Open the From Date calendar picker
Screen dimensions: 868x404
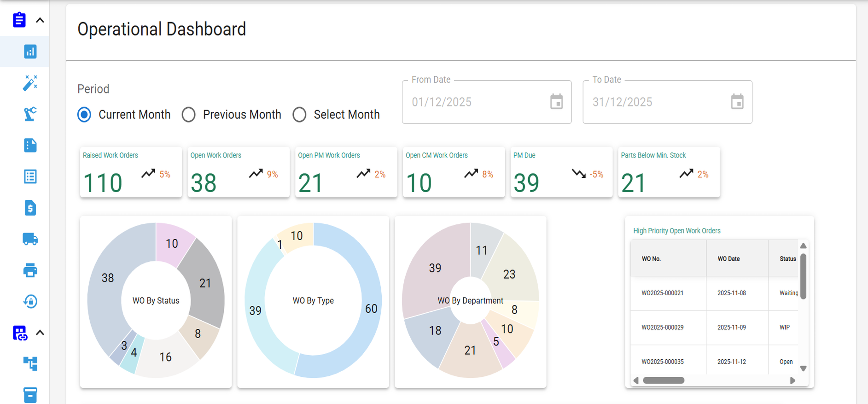click(557, 101)
